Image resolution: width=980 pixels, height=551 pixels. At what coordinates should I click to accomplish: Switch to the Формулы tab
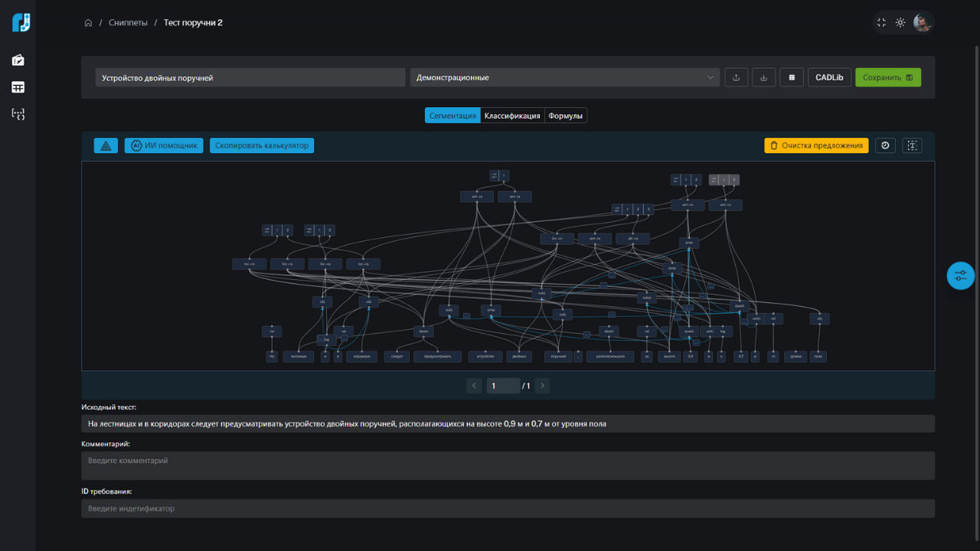click(566, 116)
